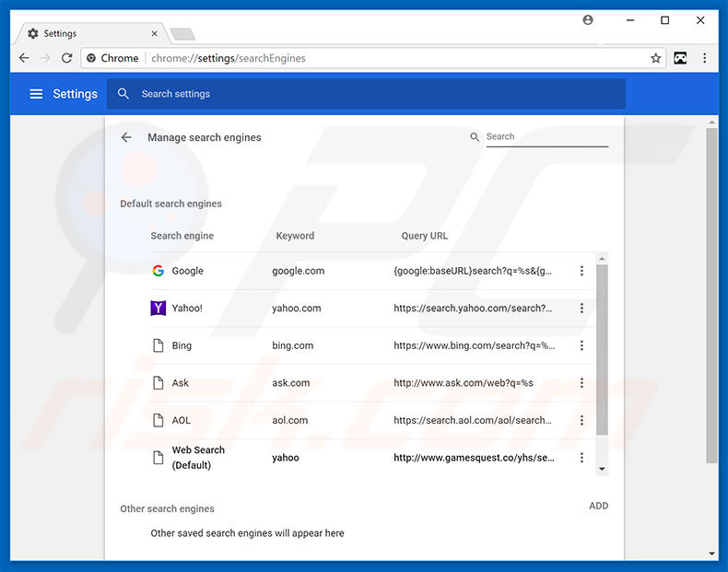
Task: Click the search.yahoo.com query URL
Action: point(473,308)
